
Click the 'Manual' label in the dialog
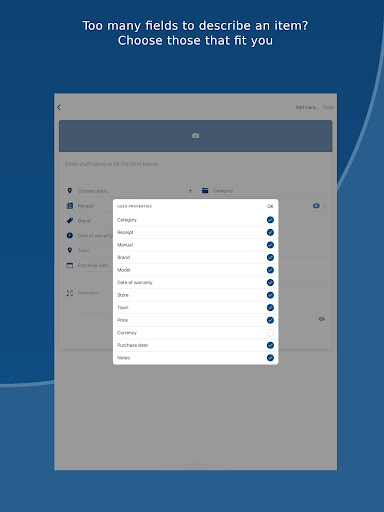point(125,245)
